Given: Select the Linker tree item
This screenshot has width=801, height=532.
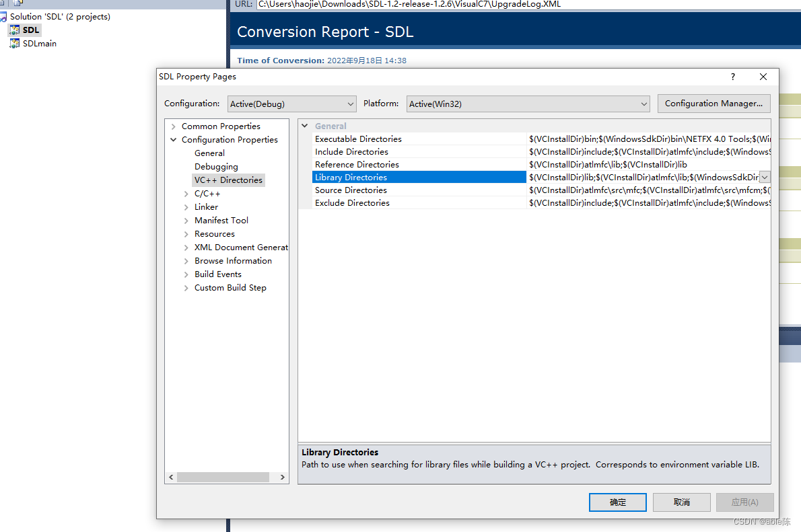Looking at the screenshot, I should point(206,206).
